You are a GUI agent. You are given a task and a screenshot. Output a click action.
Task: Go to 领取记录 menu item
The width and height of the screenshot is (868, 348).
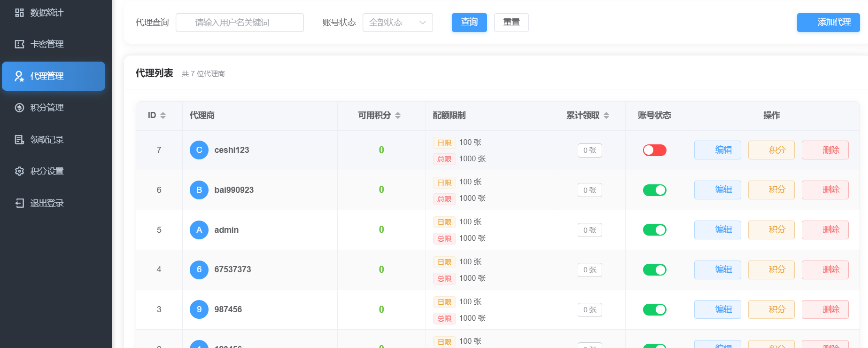pos(47,140)
